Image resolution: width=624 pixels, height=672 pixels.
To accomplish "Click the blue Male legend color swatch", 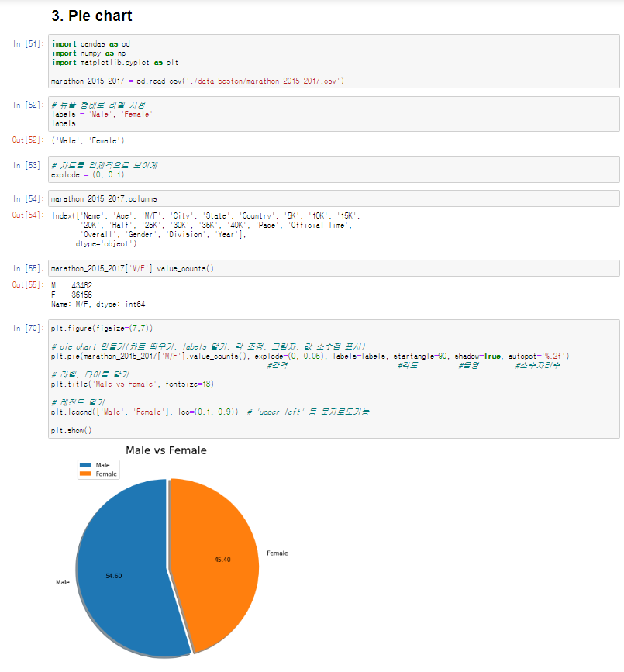I will (86, 465).
